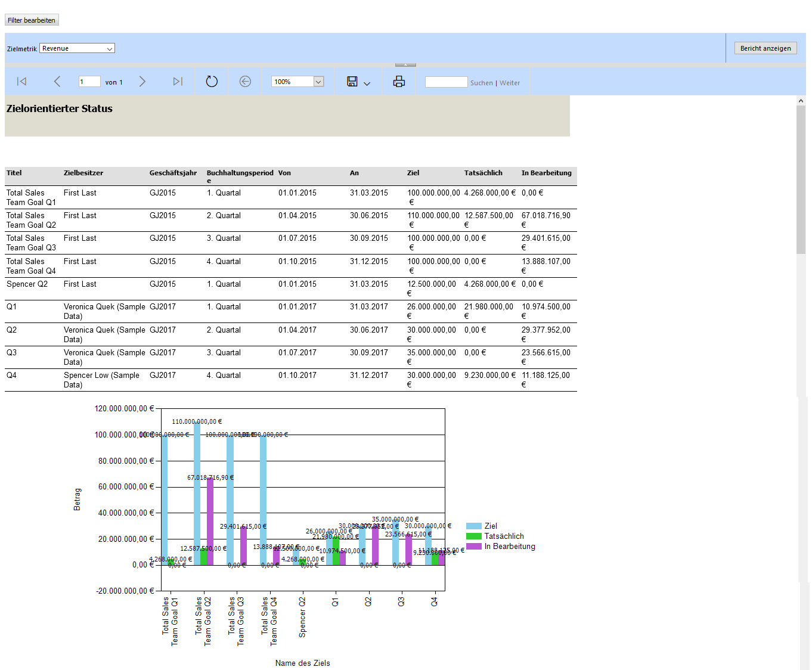This screenshot has width=812, height=670.
Task: Expand the 100% zoom level dropdown
Action: (x=318, y=82)
